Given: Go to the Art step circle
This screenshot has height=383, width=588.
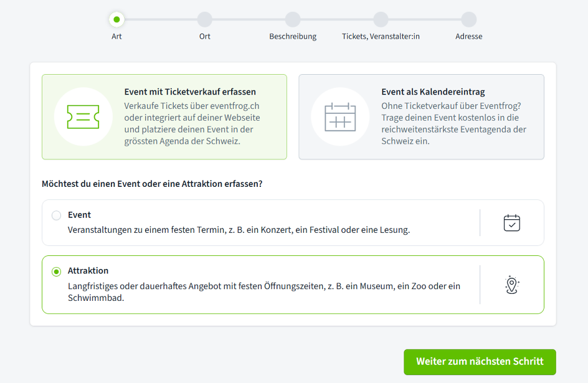Looking at the screenshot, I should [x=116, y=19].
